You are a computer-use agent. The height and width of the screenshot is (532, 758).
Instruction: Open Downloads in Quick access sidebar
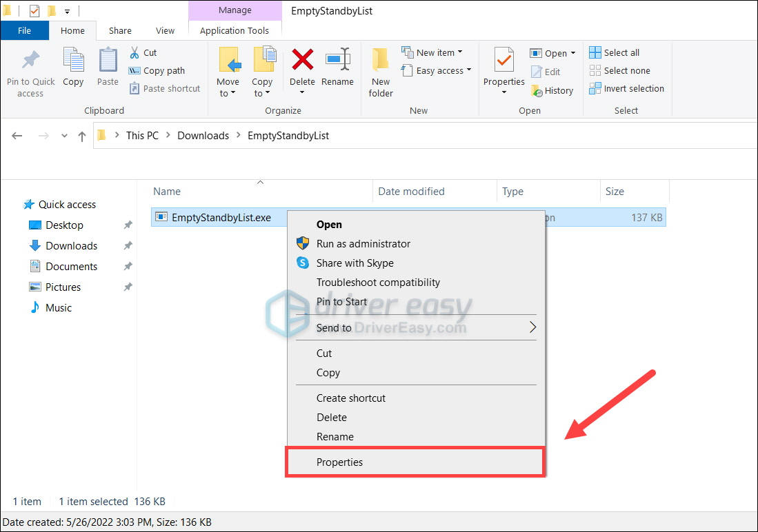coord(71,246)
